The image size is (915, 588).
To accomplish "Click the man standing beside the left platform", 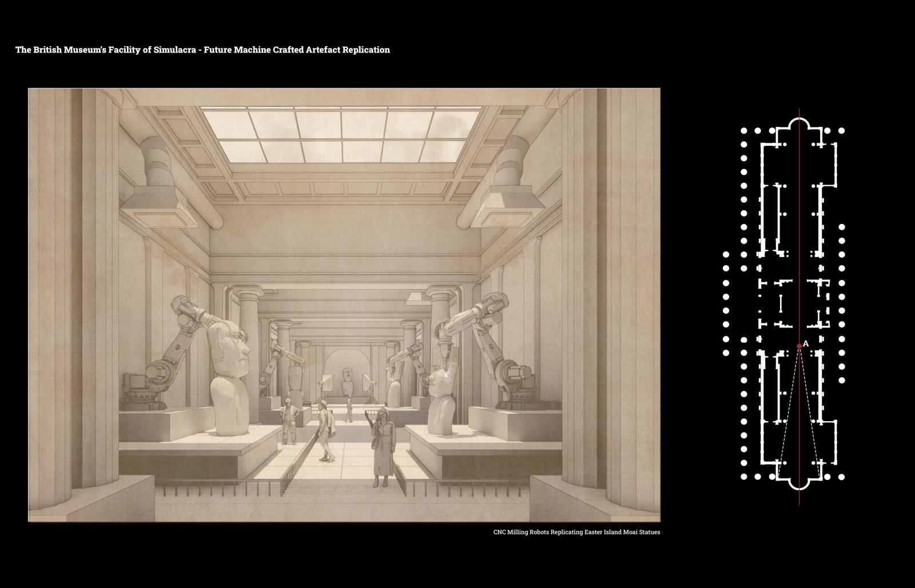I will click(289, 421).
